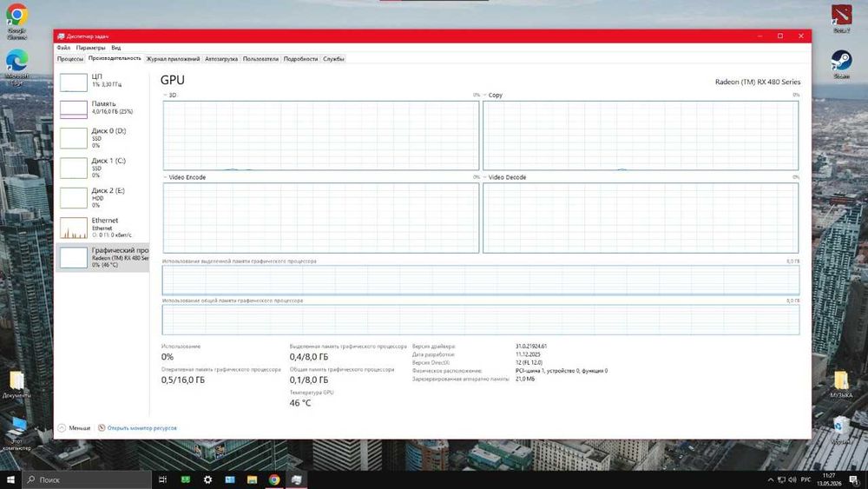Click the Поиск taskbar search box

(x=87, y=479)
